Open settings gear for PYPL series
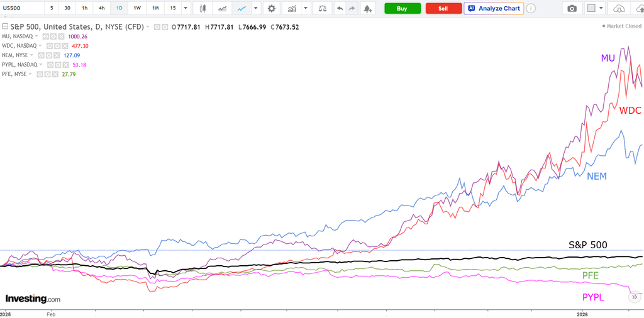 tap(58, 65)
